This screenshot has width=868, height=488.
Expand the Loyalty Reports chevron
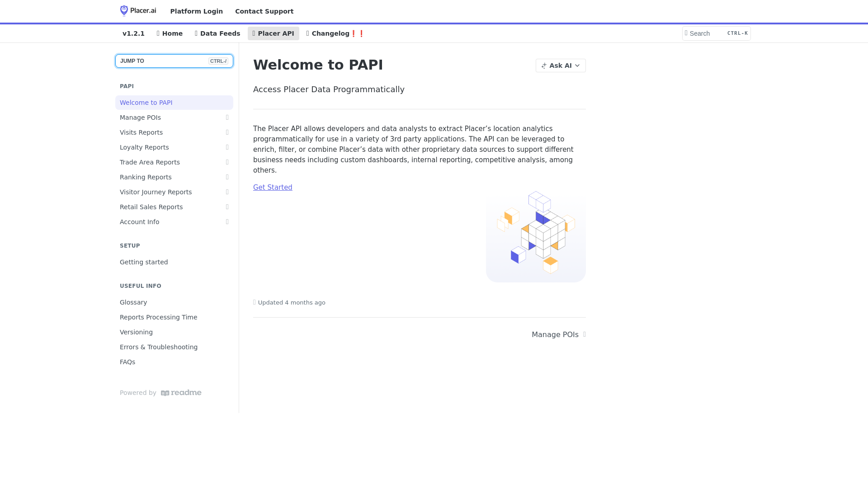227,147
